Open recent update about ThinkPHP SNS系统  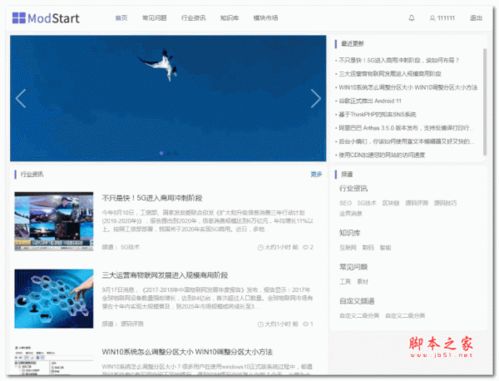[377, 114]
